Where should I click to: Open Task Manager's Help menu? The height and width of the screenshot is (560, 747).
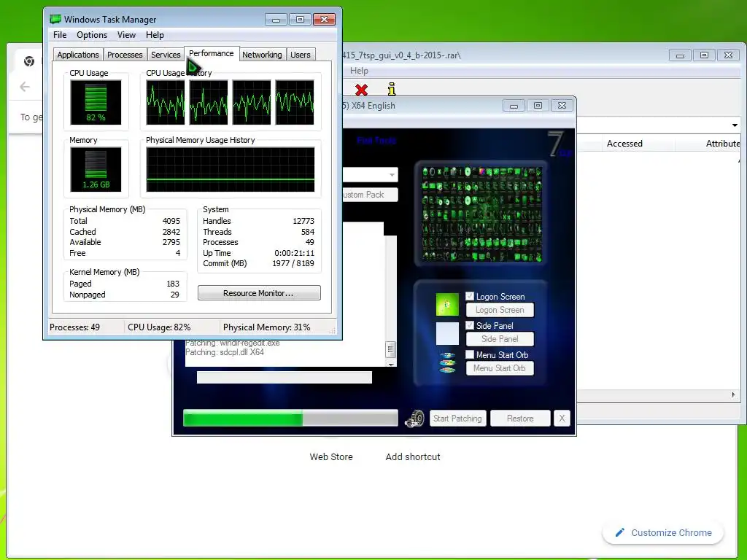pyautogui.click(x=155, y=35)
